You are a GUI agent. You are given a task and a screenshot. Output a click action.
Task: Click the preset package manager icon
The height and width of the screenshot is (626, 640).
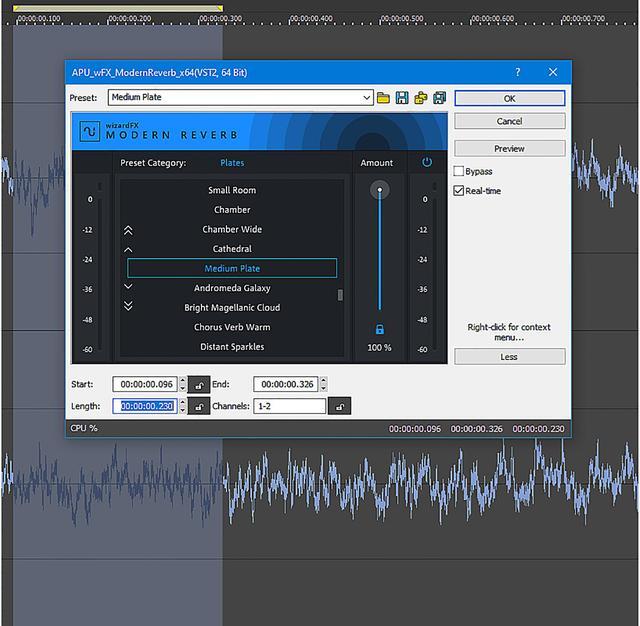click(421, 98)
